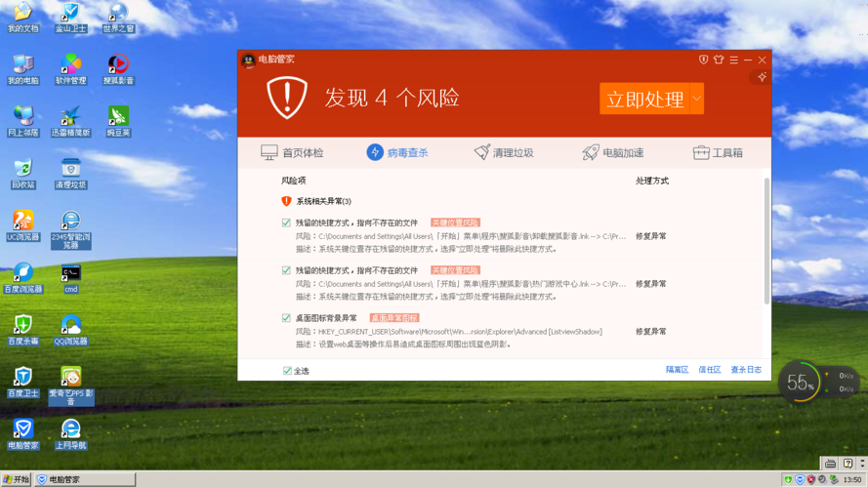Click the risk list vertical scrollbar

pos(766,241)
